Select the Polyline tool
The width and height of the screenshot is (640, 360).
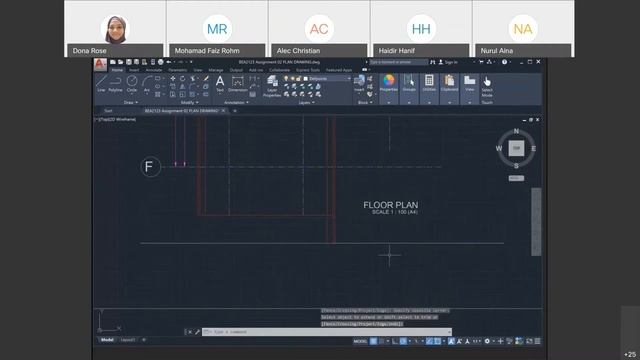pyautogui.click(x=116, y=83)
